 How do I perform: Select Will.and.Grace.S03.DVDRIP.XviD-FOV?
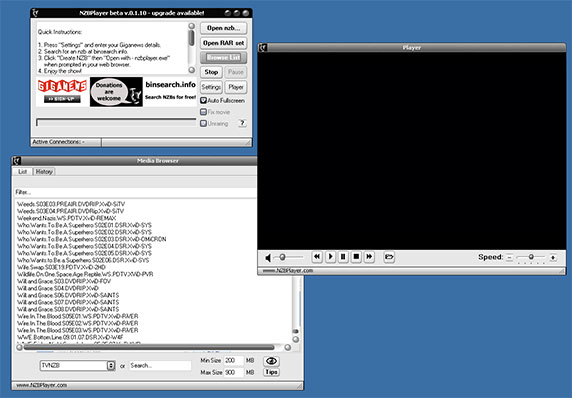click(64, 281)
